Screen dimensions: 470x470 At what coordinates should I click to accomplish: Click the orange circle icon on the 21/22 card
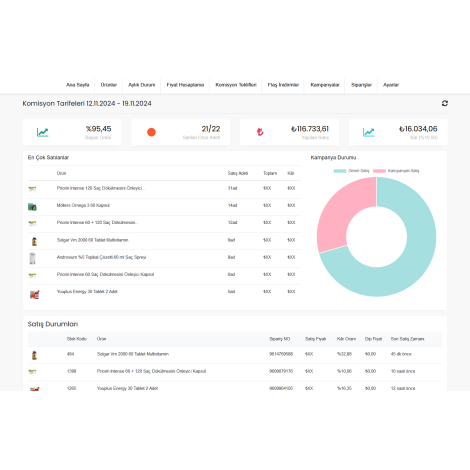pyautogui.click(x=151, y=132)
